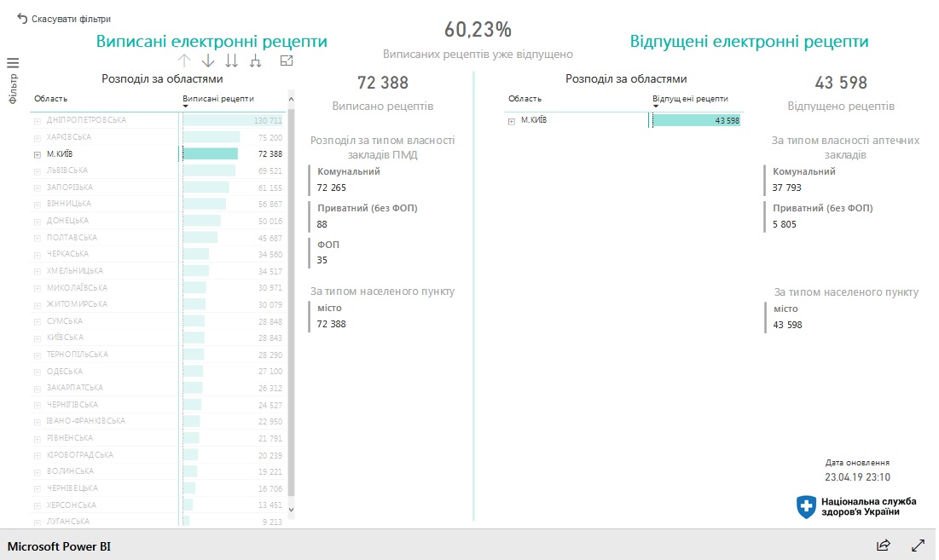Click Скасувати фільтри reset link
This screenshot has width=939, height=560.
tap(72, 19)
